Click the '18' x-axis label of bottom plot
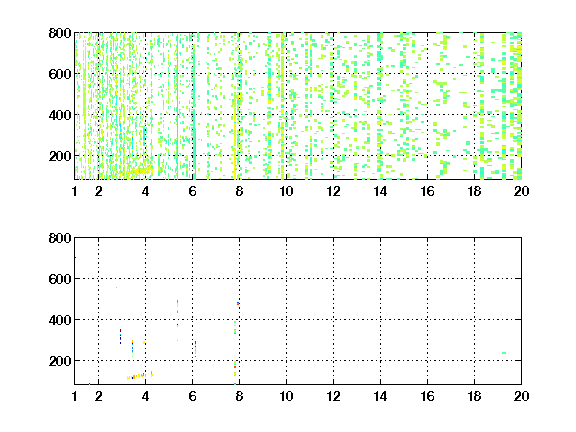The height and width of the screenshot is (432, 576). 474,396
